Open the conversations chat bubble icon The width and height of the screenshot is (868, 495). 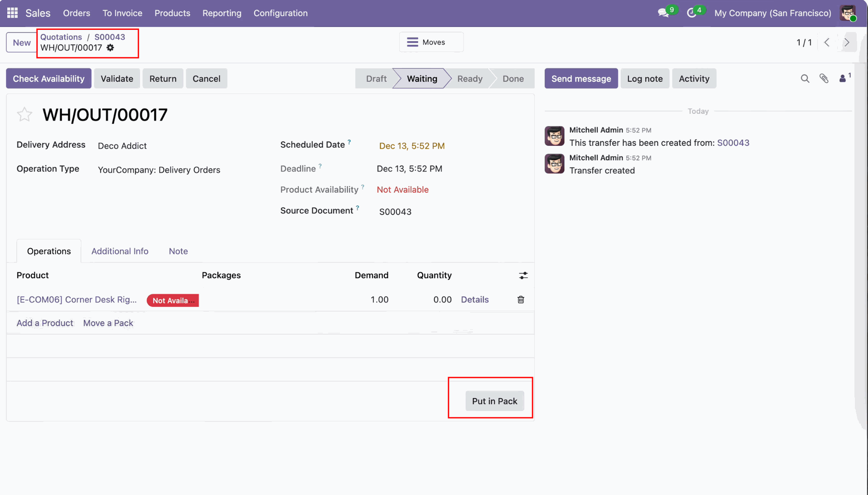pos(663,13)
